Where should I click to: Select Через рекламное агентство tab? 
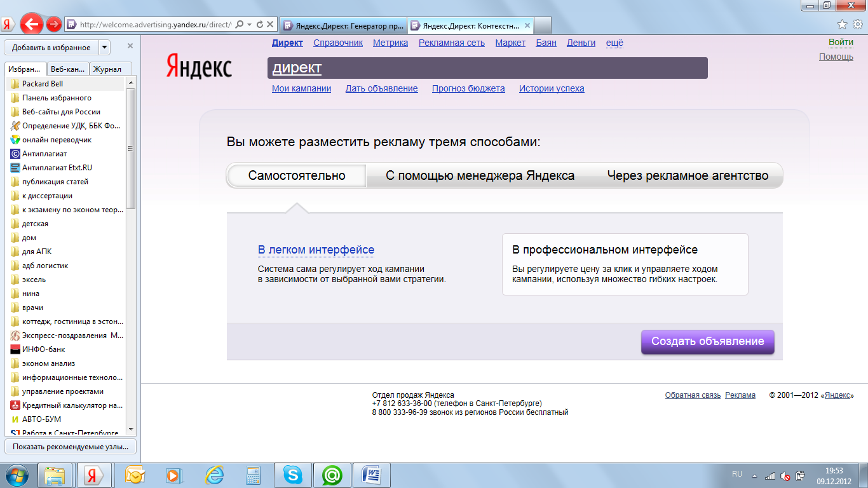coord(688,176)
